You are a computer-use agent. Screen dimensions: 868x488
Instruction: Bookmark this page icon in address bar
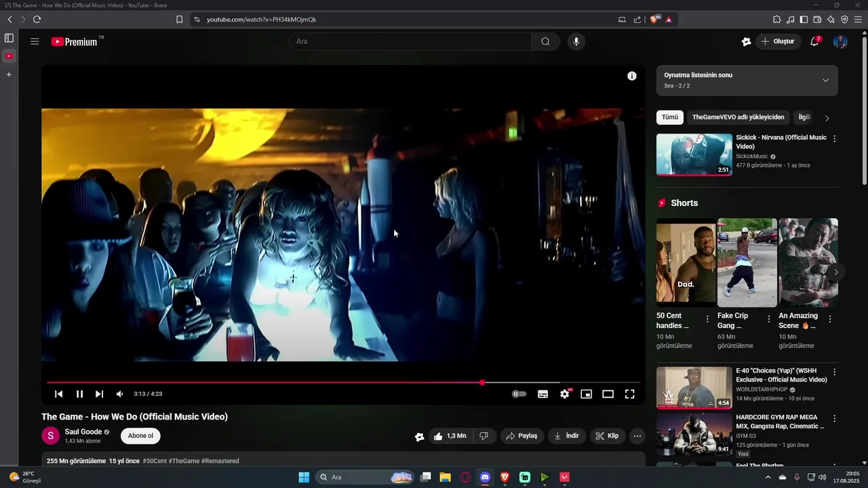coord(179,20)
